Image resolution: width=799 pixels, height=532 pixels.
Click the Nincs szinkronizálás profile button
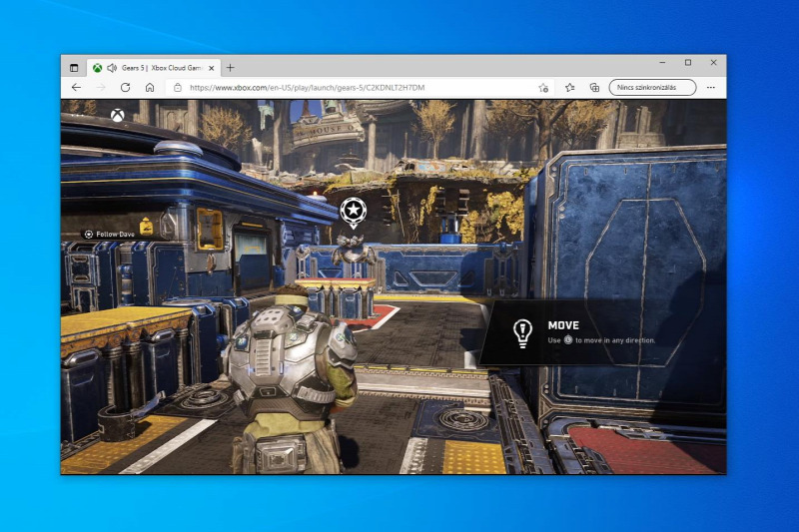pyautogui.click(x=652, y=87)
